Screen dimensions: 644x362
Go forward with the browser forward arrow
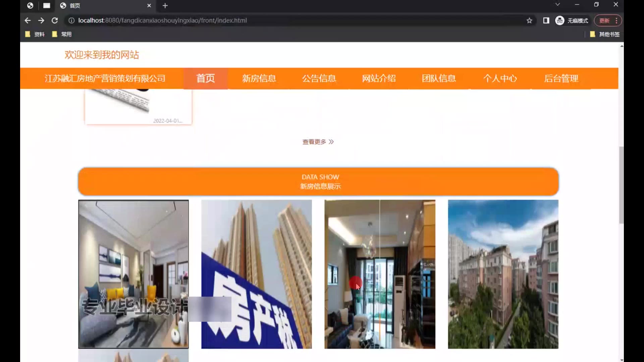(x=41, y=20)
